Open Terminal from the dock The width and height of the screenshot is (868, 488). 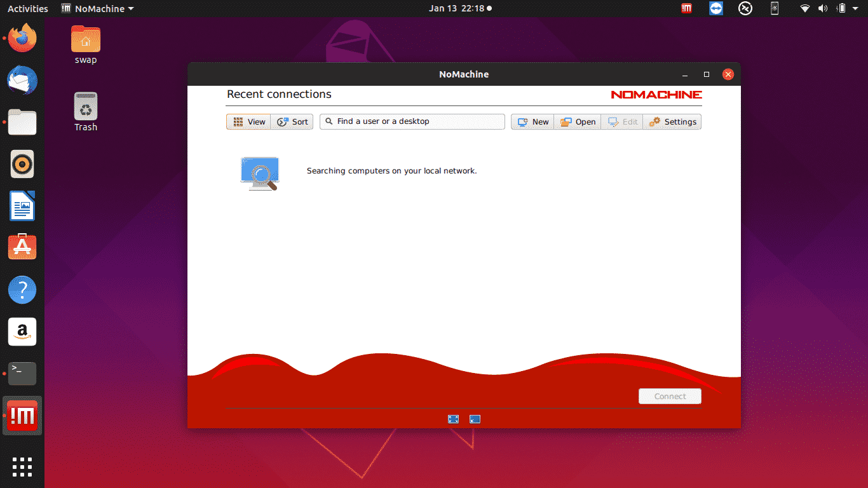point(22,374)
